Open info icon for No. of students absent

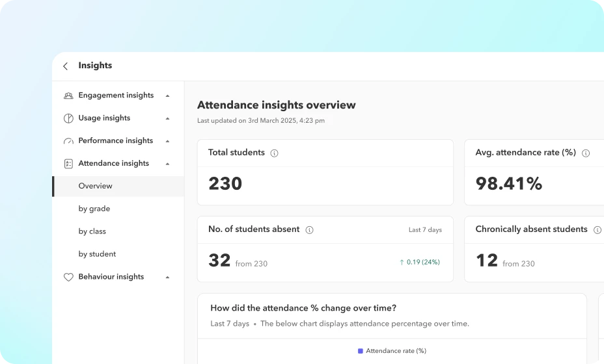[x=309, y=230]
